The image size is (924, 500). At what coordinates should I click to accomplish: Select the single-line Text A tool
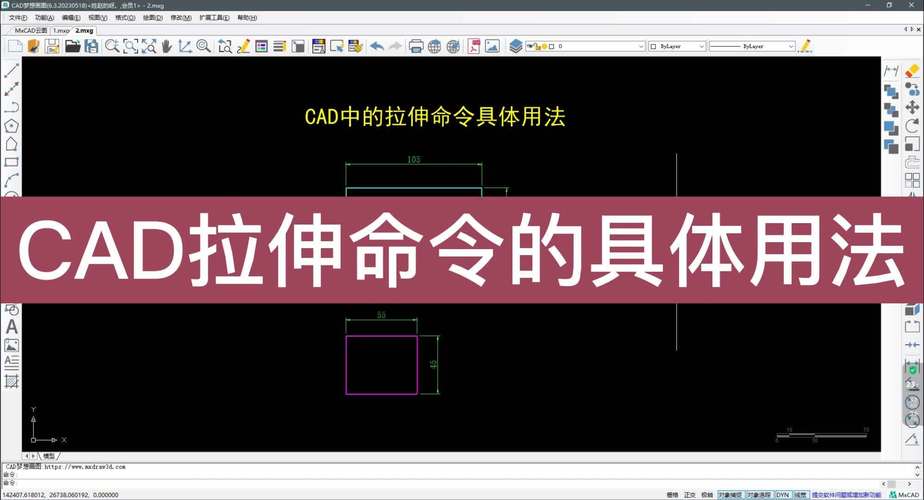tap(11, 327)
